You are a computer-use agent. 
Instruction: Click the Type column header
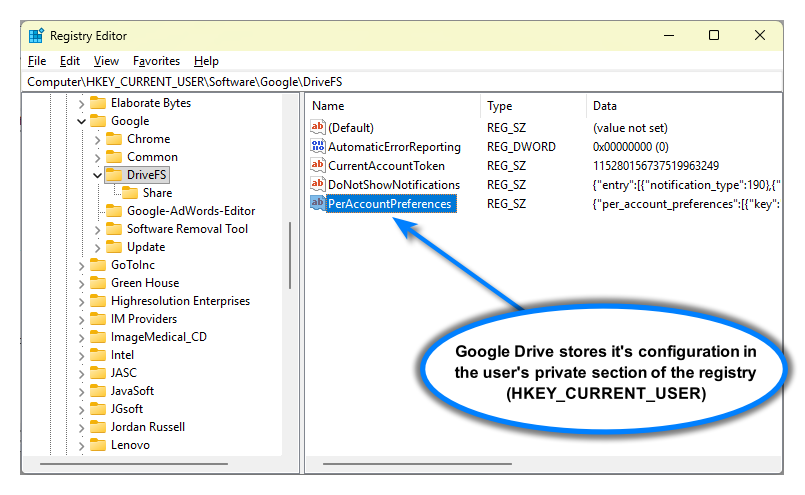(499, 106)
